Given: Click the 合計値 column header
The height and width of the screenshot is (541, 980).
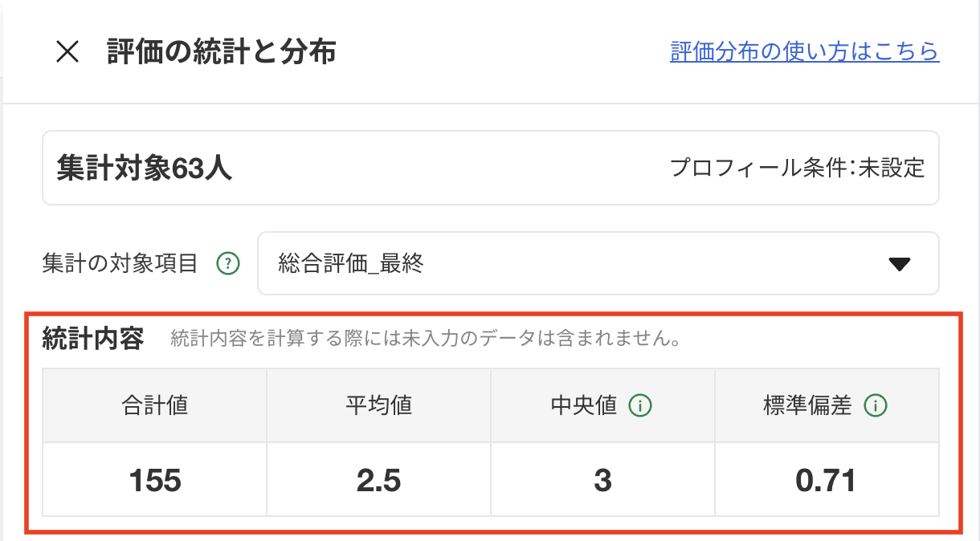Looking at the screenshot, I should [154, 405].
